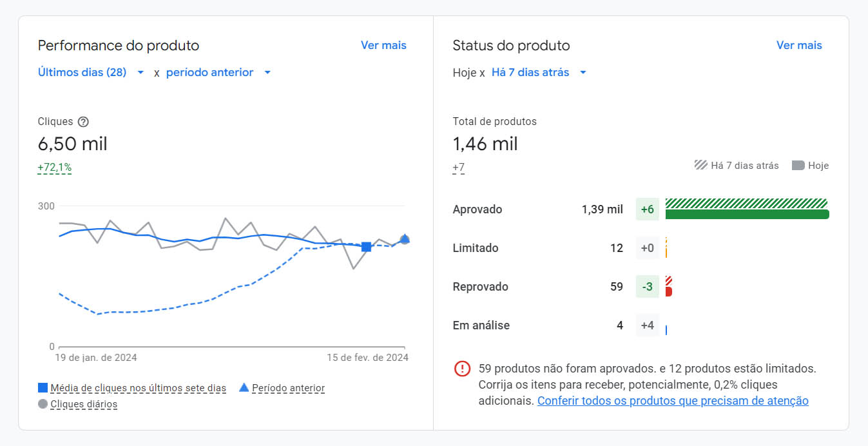Viewport: 868px width, 446px height.
Task: Click the striped 'Há 7 dias atrás' legend swatch
Action: [700, 165]
